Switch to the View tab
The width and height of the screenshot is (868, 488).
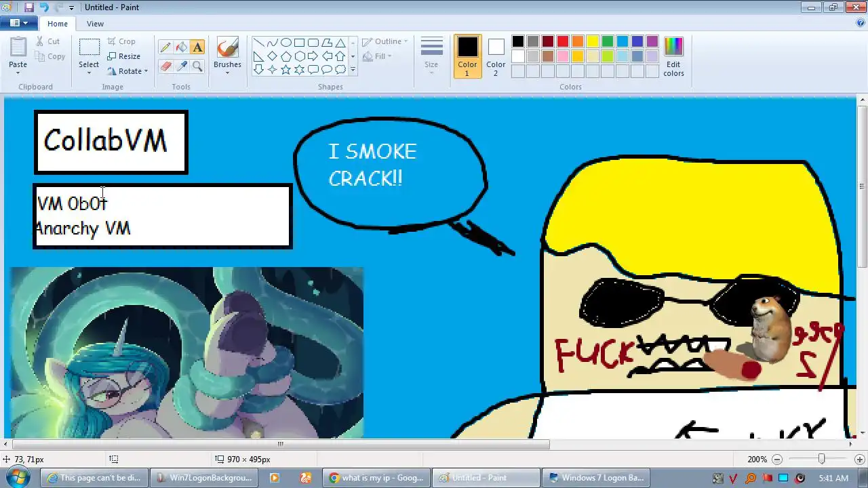coord(95,24)
